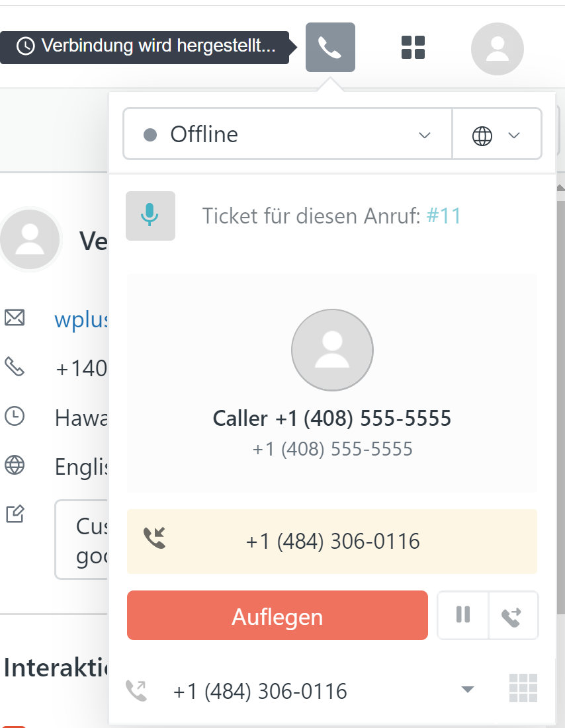Click the customer notes text field
This screenshot has height=728, width=565.
[82, 540]
